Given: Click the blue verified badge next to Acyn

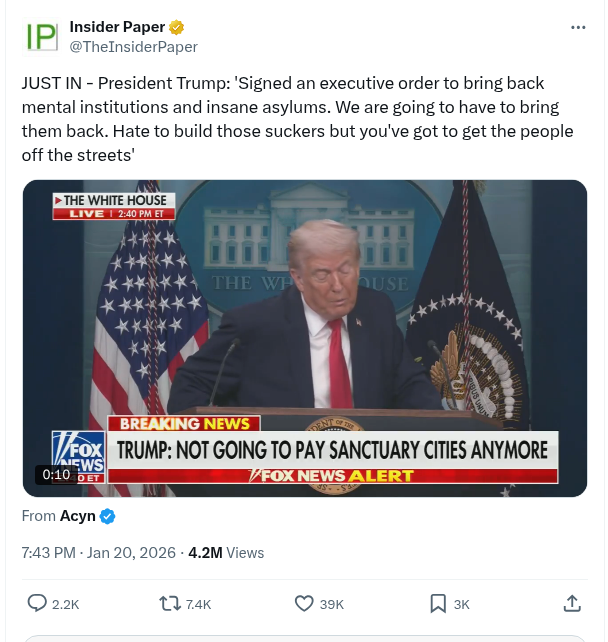Looking at the screenshot, I should [108, 516].
